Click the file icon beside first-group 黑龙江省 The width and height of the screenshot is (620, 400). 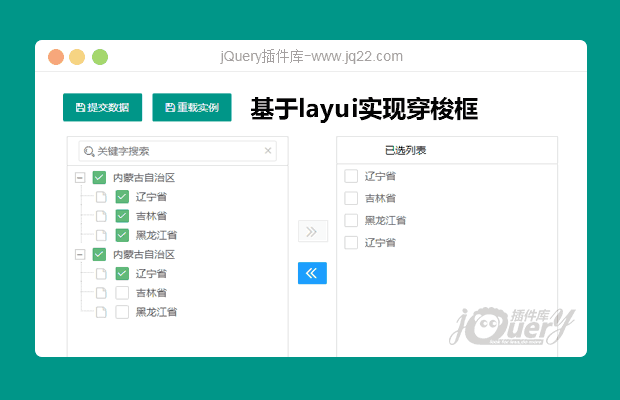tap(101, 235)
